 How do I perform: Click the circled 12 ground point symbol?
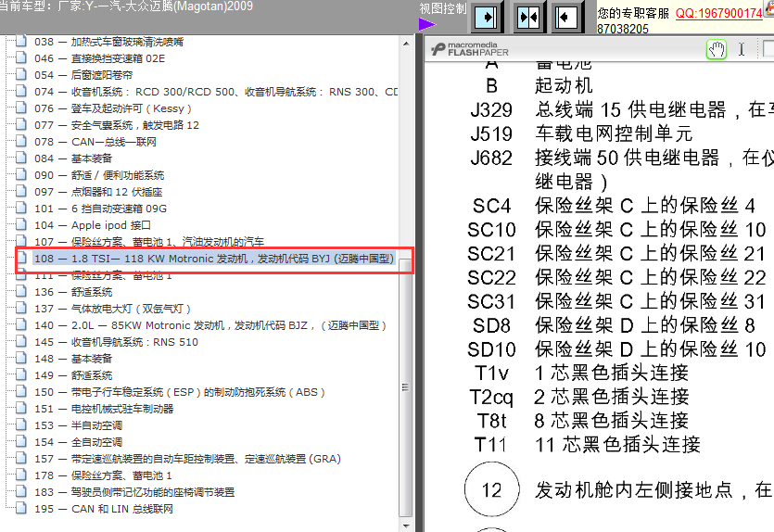(491, 489)
